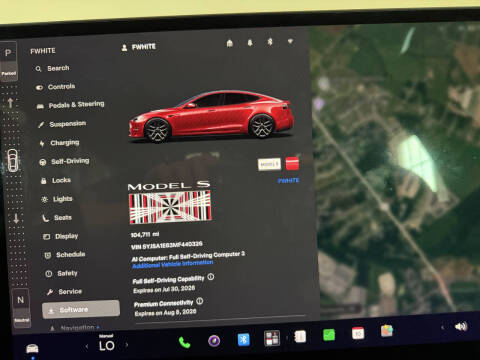Image resolution: width=480 pixels, height=360 pixels.
Task: Open Suspension settings
Action: pos(62,124)
